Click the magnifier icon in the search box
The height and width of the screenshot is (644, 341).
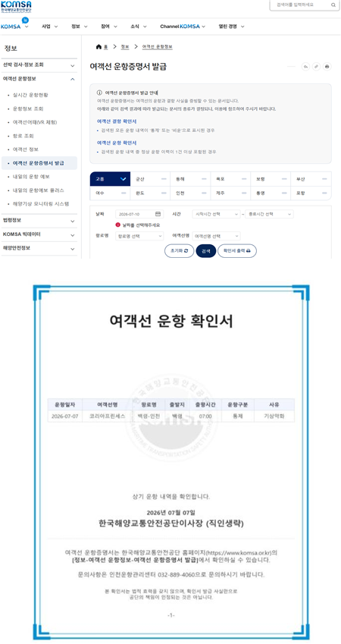click(x=333, y=5)
